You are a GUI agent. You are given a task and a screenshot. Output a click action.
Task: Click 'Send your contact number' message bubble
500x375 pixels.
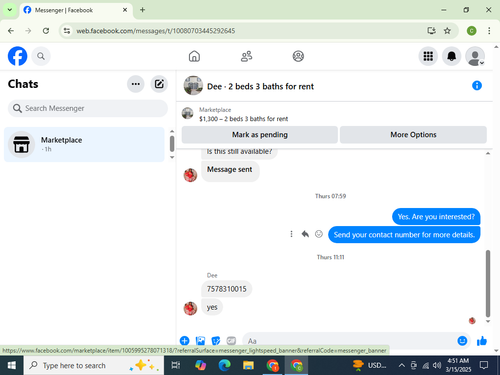404,235
